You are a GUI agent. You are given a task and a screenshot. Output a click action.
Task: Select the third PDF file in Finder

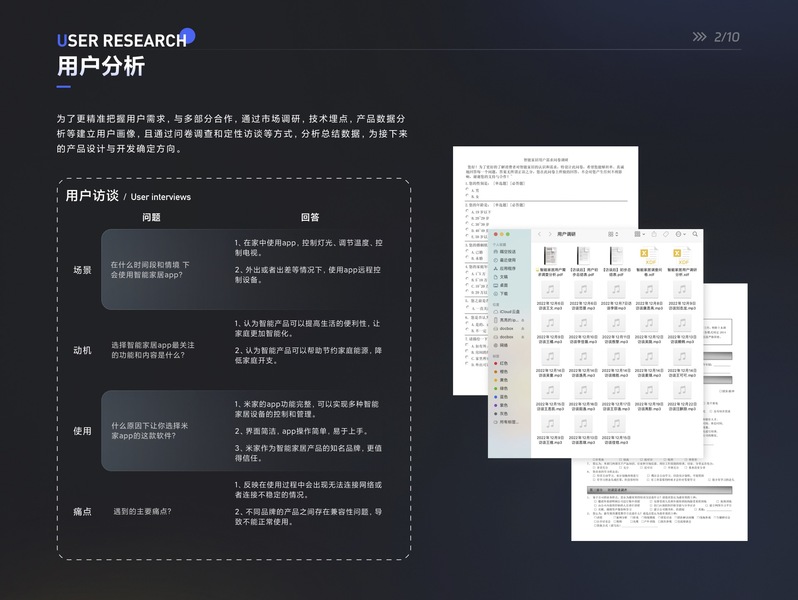(x=616, y=261)
